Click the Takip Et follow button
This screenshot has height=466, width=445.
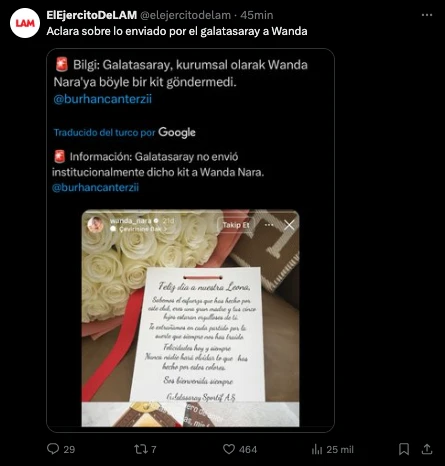(x=236, y=225)
